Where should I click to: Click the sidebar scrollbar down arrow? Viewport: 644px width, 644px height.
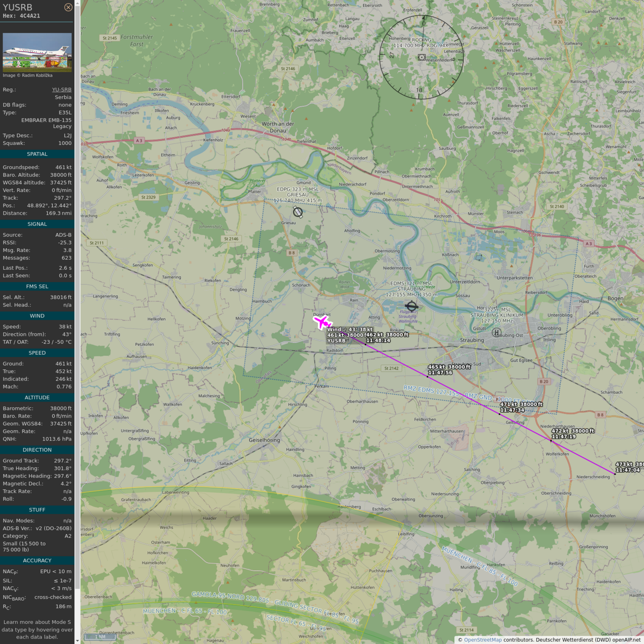click(x=77, y=640)
